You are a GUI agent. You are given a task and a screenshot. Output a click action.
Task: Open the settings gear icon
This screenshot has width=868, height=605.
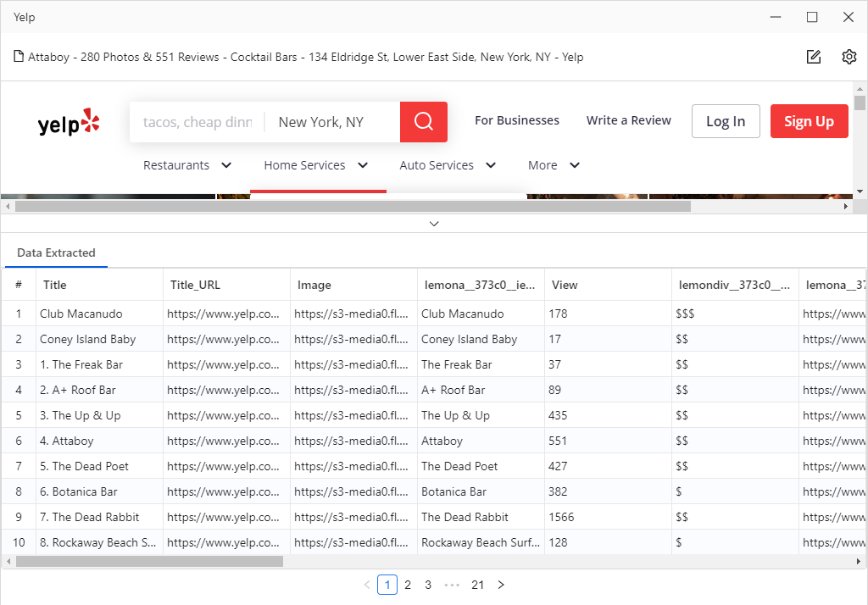[849, 57]
